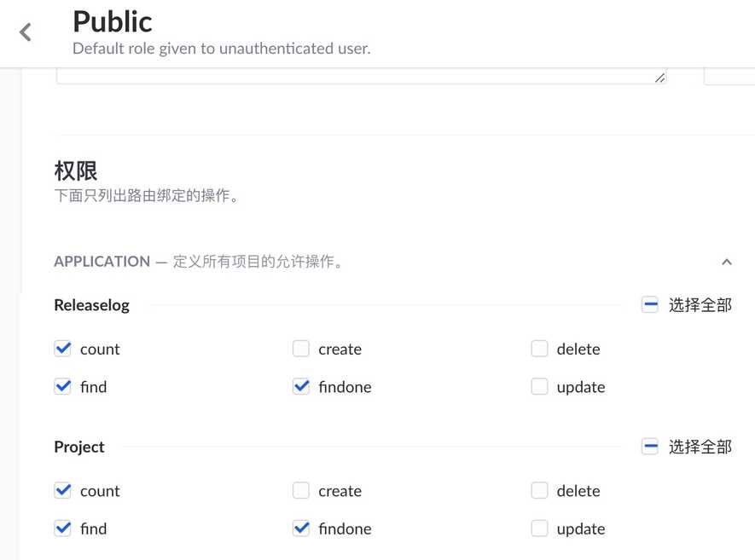Uncheck Project count permission
This screenshot has height=560, width=755.
(x=62, y=490)
